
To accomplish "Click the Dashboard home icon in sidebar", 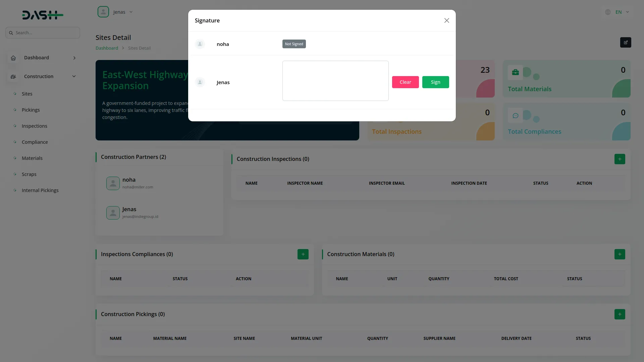I will pos(13,58).
